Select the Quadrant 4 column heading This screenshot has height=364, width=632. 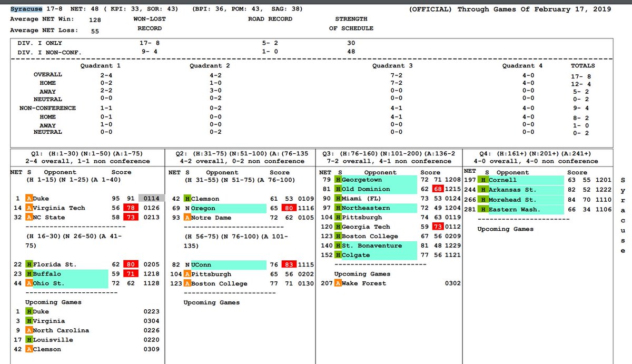click(522, 66)
